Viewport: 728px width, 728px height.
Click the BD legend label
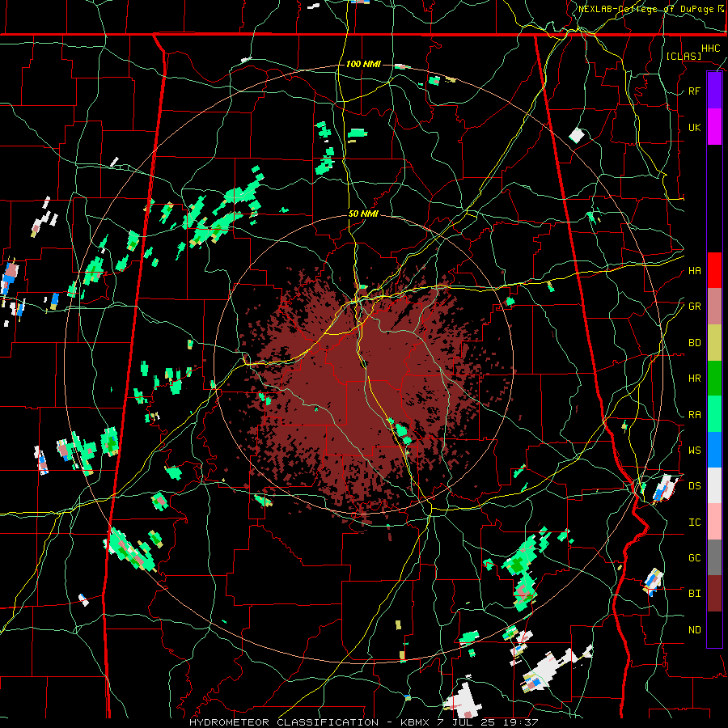[694, 343]
